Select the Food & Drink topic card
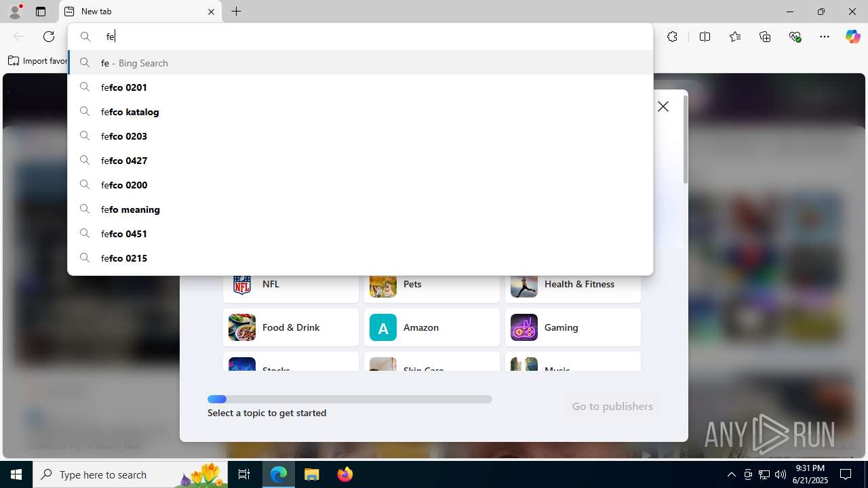Viewport: 868px width, 488px height. pyautogui.click(x=291, y=327)
